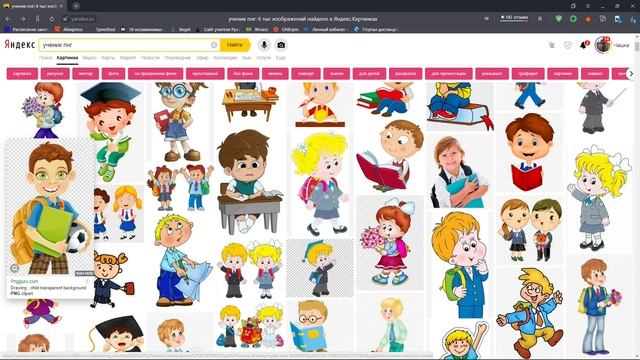Open photo of real girl holding folders

click(460, 171)
